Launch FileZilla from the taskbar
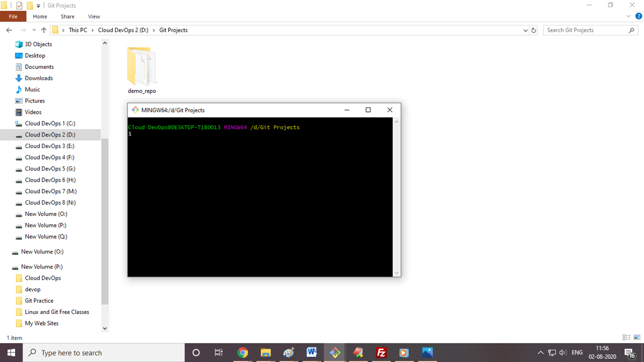The width and height of the screenshot is (644, 362). 381,353
